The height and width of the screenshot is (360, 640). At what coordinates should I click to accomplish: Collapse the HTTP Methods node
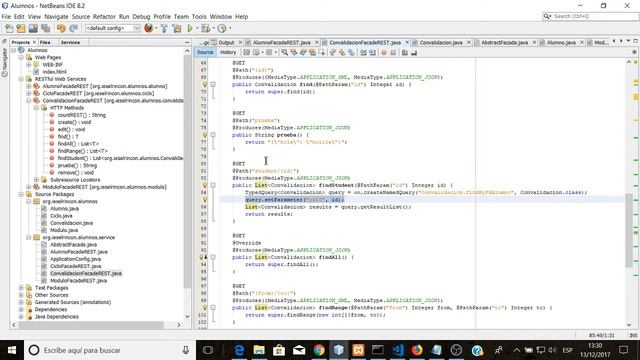point(36,108)
